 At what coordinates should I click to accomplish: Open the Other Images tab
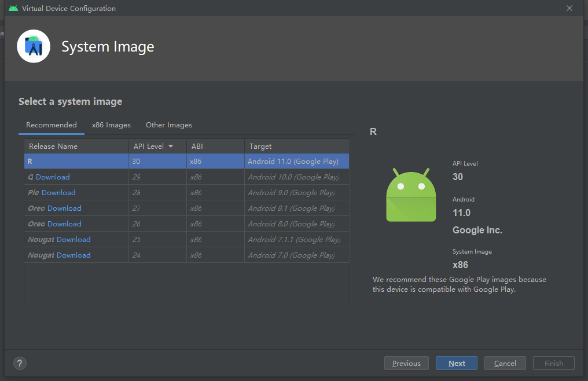tap(168, 124)
